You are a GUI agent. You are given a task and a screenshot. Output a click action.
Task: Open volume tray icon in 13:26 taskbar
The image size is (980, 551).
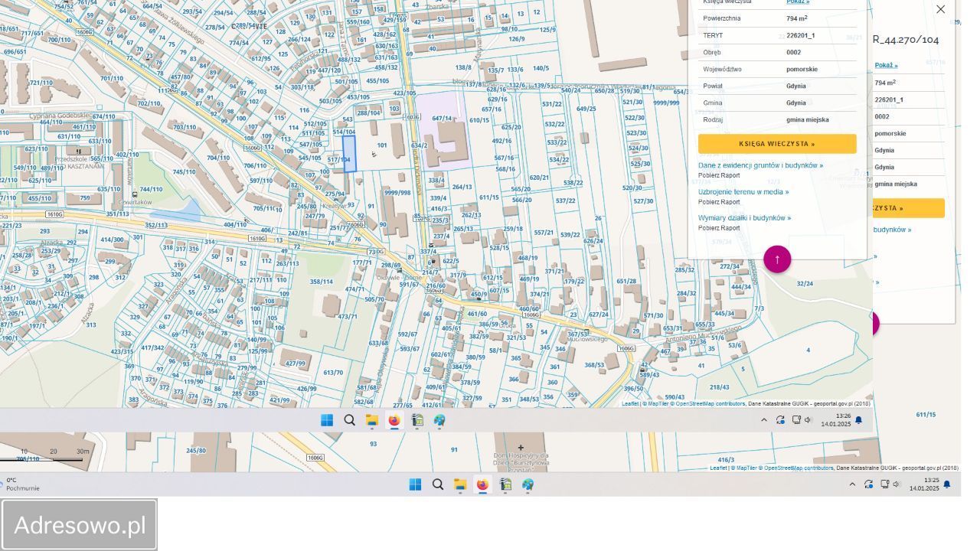(x=808, y=420)
